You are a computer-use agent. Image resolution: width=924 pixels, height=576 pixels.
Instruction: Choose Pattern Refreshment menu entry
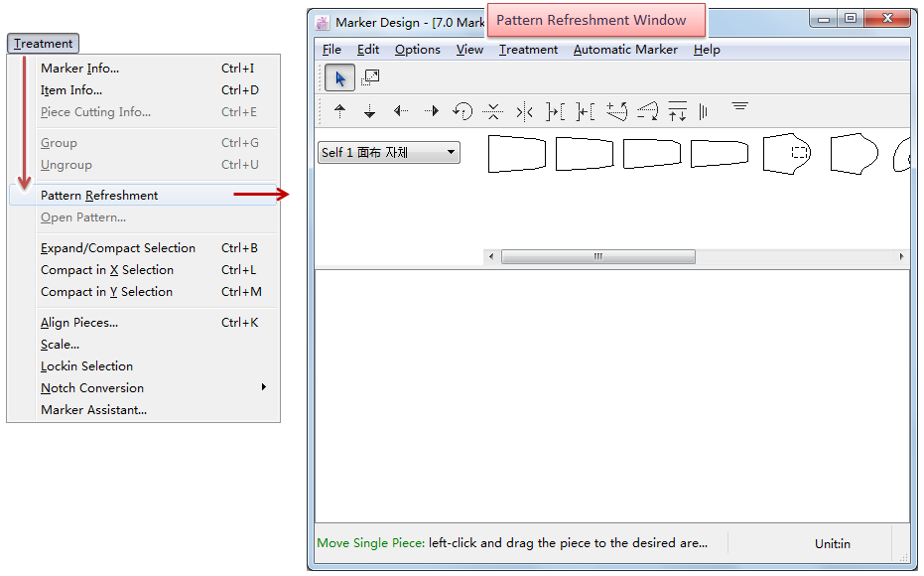(x=99, y=196)
